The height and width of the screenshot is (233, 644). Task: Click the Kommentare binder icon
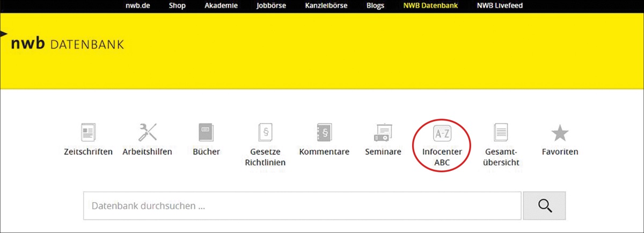pos(324,132)
